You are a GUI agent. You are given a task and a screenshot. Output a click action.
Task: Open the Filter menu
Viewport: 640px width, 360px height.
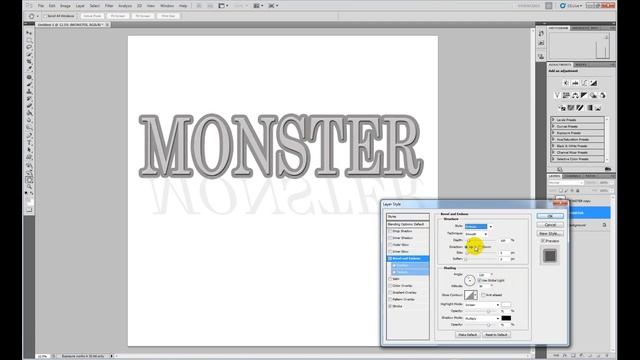(109, 6)
